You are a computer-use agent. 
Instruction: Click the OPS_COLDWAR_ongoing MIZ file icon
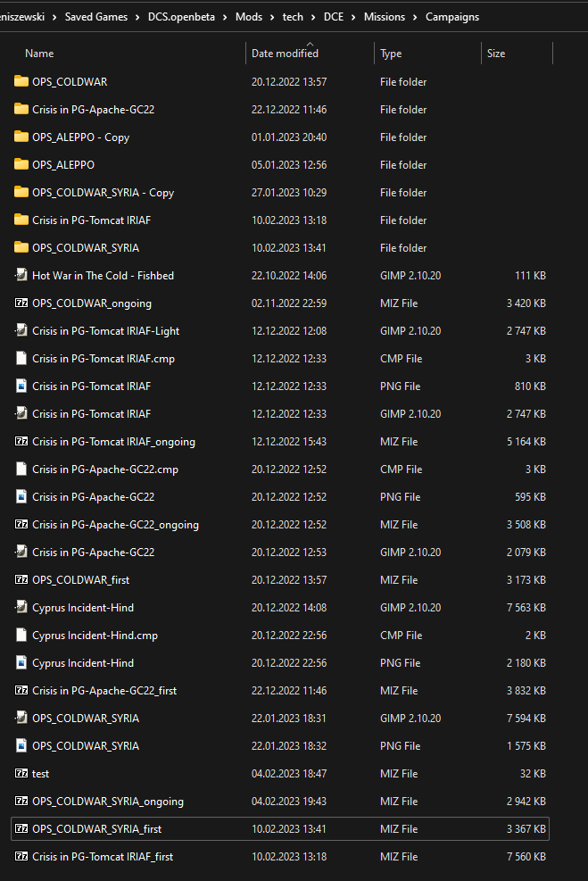click(21, 303)
